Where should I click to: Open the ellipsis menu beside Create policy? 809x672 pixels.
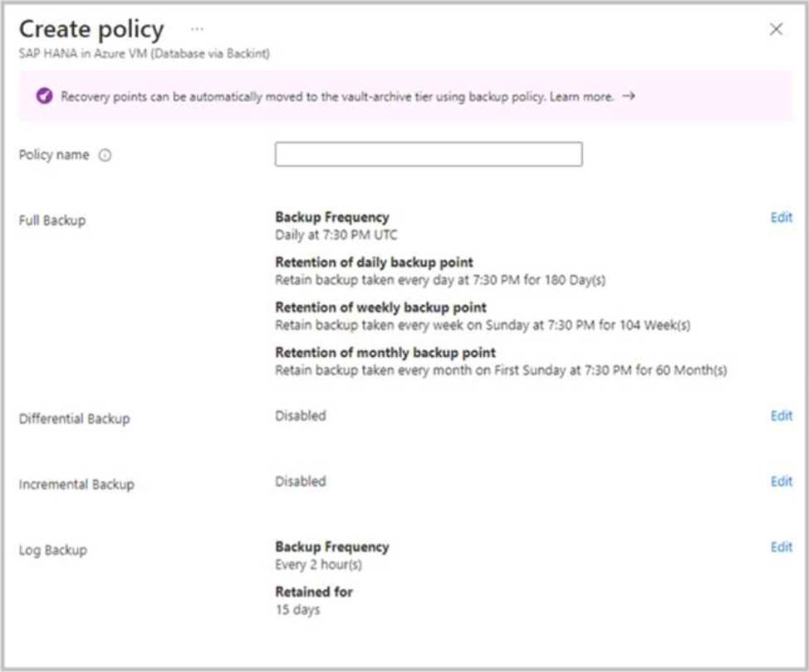pyautogui.click(x=196, y=29)
